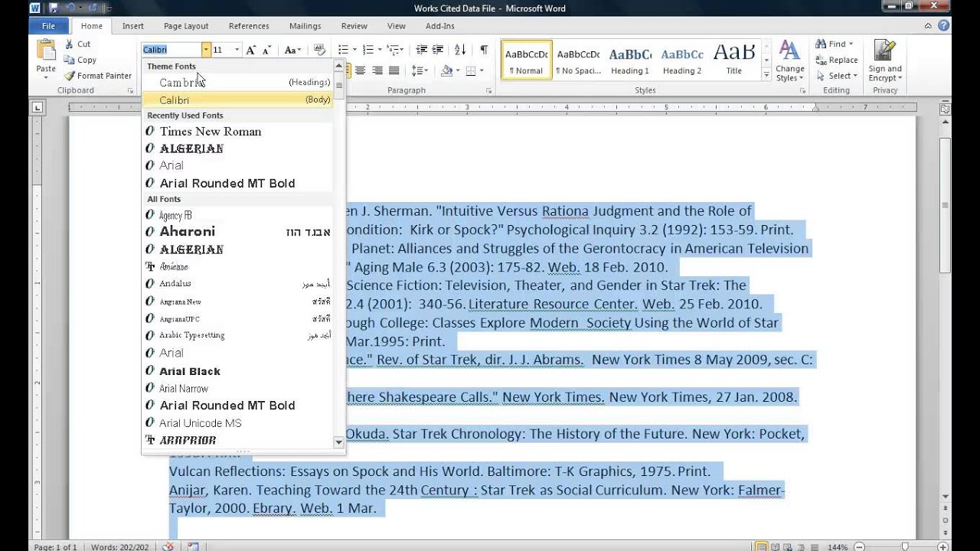This screenshot has width=980, height=551.
Task: Click the Zoom Out minus button
Action: 860,547
